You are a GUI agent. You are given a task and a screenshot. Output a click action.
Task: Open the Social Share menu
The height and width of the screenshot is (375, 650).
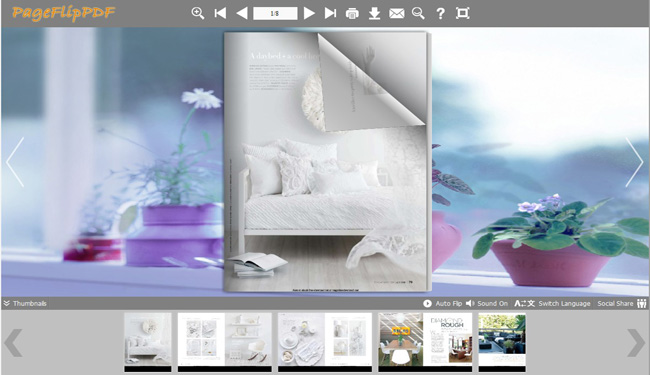(x=622, y=303)
